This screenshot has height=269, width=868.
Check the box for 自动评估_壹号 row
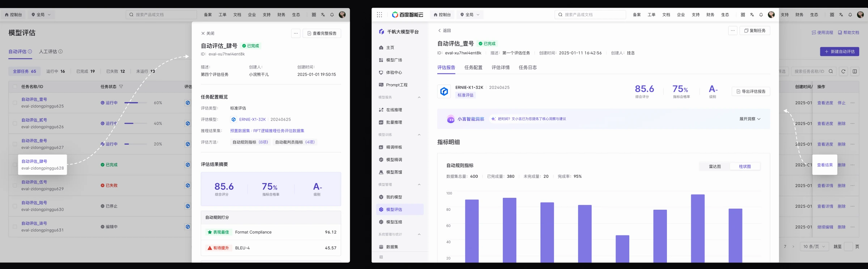(x=15, y=103)
